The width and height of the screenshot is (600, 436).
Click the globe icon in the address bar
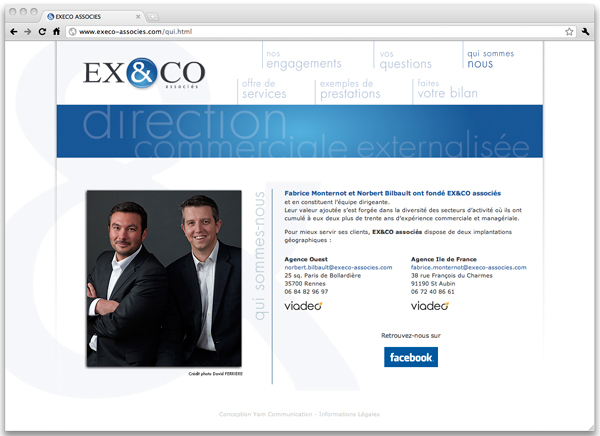tap(72, 32)
